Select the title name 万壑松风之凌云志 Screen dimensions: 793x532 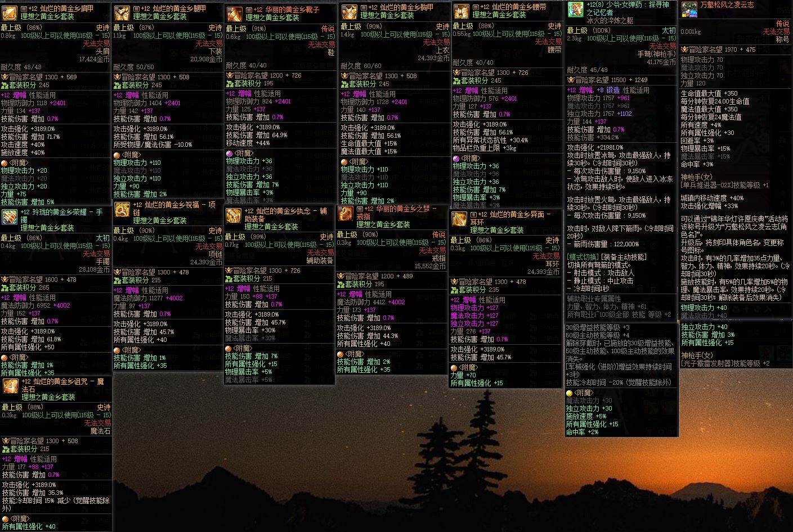[x=726, y=5]
